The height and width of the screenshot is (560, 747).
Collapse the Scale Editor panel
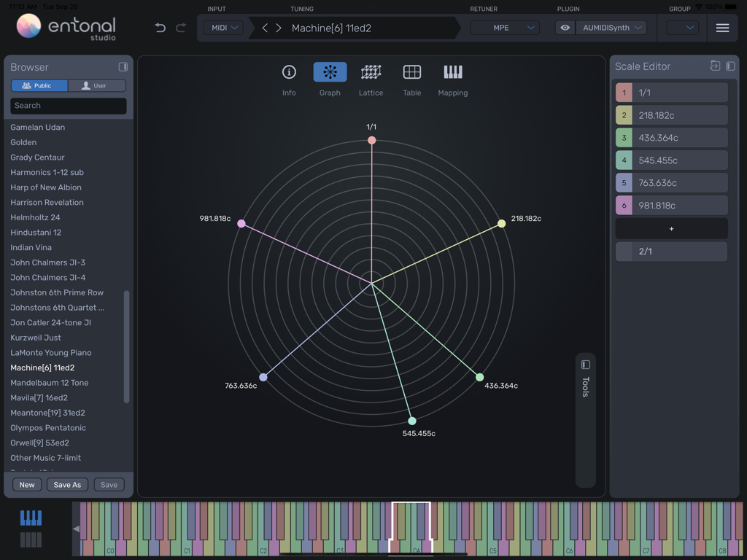click(x=730, y=66)
